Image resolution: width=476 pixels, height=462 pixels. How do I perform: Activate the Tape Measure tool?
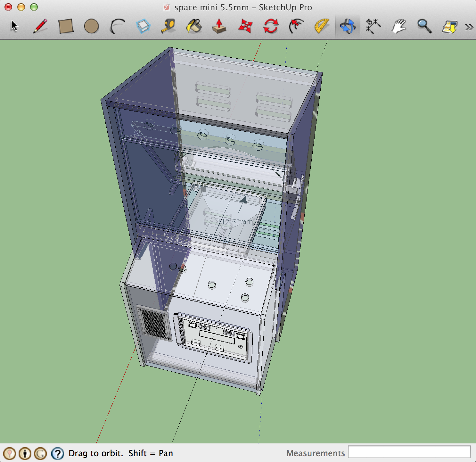click(x=168, y=26)
